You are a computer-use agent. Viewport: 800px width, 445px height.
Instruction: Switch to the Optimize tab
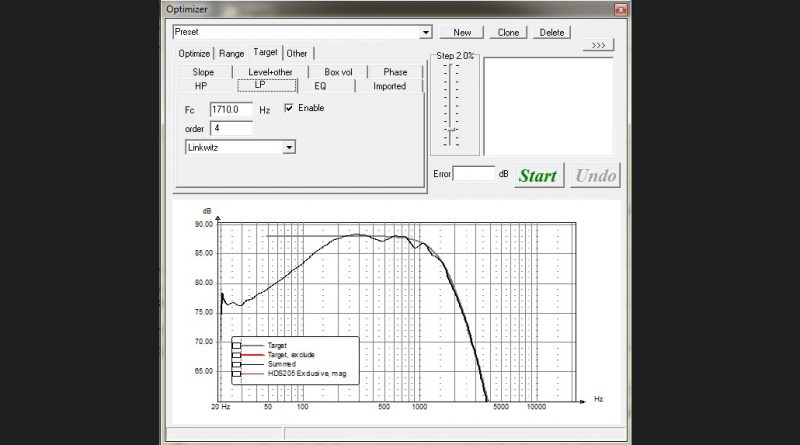194,53
